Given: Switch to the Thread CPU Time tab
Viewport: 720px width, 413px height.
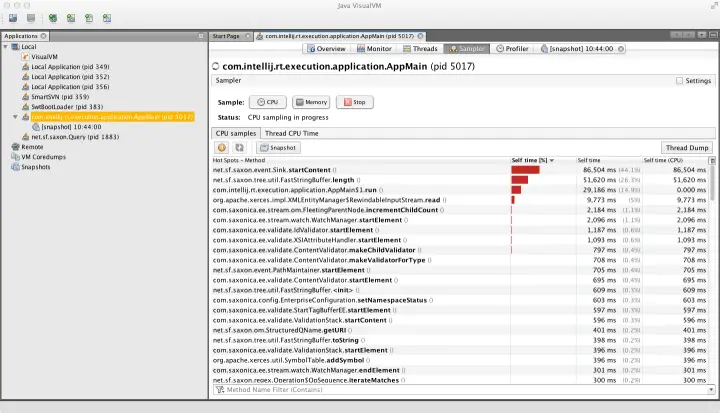Looking at the screenshot, I should (292, 133).
